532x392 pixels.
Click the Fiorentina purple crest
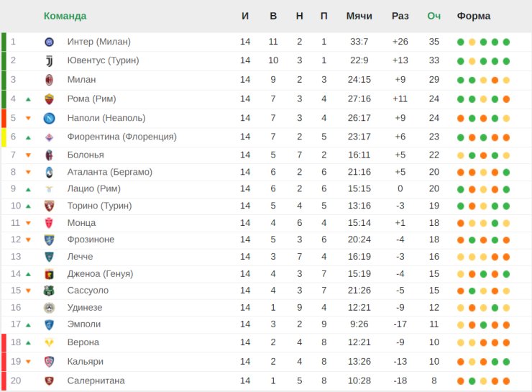[x=49, y=137]
